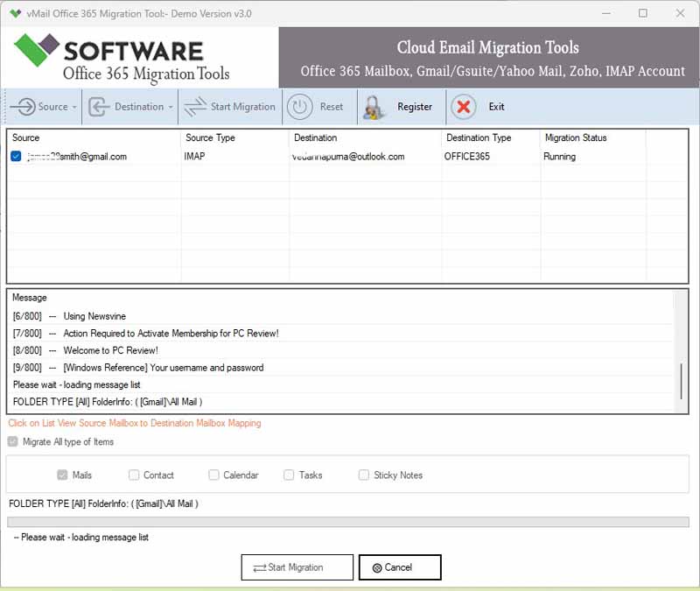Select the IMAP source type cell
Viewport: 700px width, 591px height.
pyautogui.click(x=194, y=157)
